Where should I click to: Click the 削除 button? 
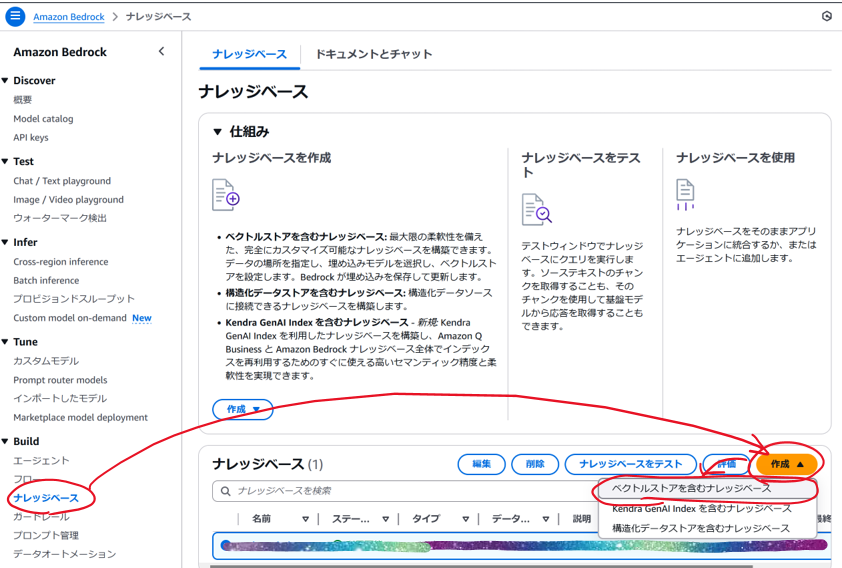[x=535, y=464]
